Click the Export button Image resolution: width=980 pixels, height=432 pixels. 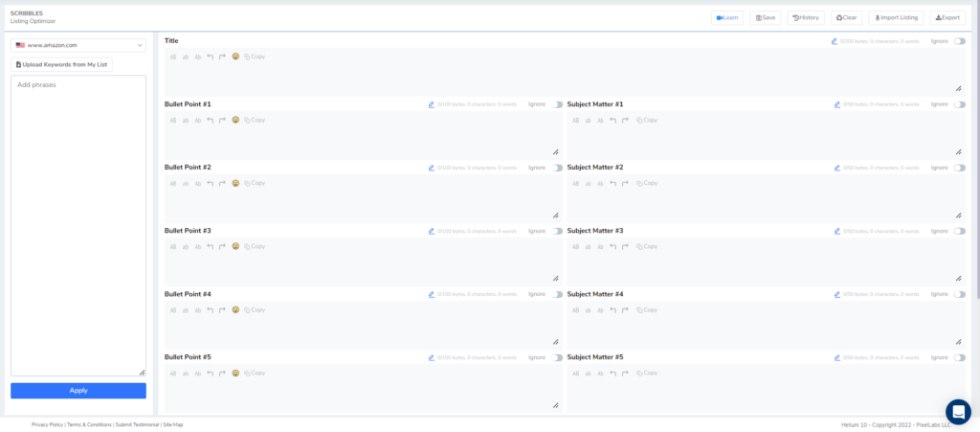coord(947,17)
